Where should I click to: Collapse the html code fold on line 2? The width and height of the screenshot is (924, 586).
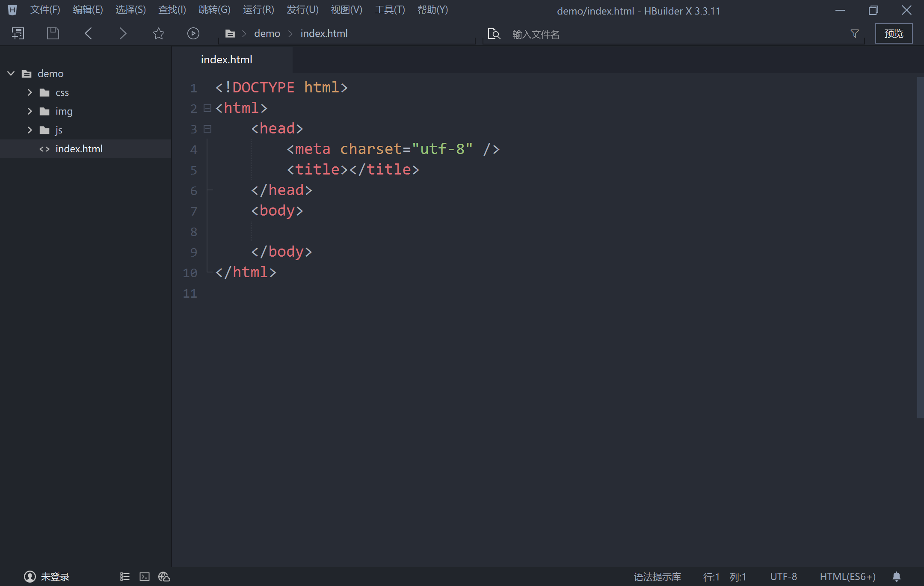[x=207, y=108]
